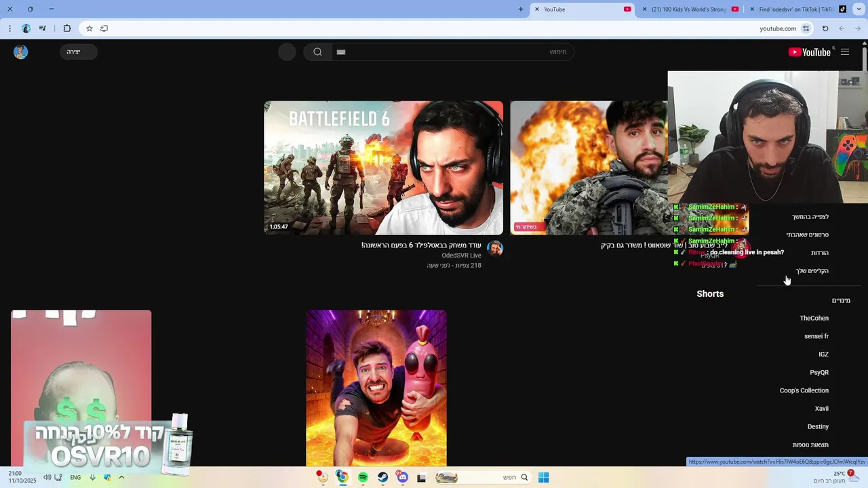Open Spotify from the taskbar
Image resolution: width=868 pixels, height=488 pixels.
coord(363,478)
